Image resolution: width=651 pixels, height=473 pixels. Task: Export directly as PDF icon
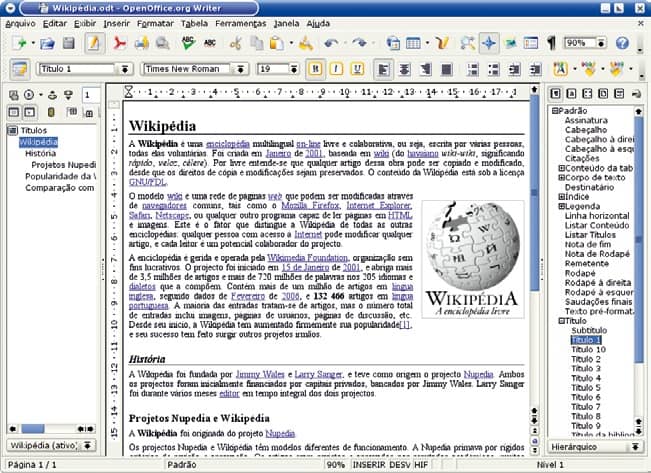tap(120, 43)
